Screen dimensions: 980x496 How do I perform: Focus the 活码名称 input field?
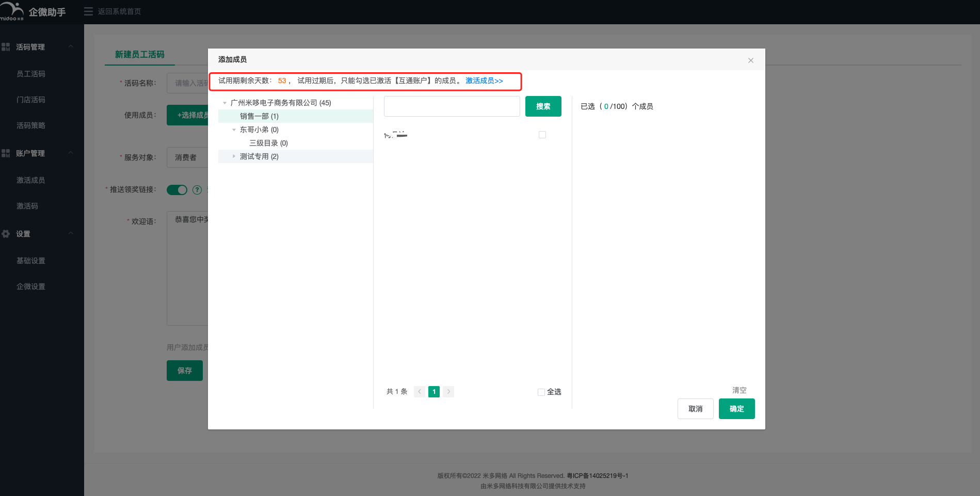[x=187, y=83]
